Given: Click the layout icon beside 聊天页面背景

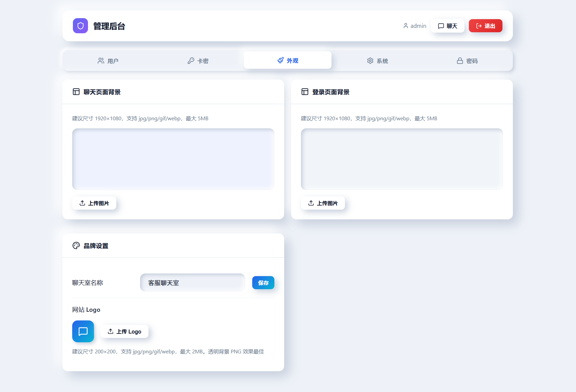Looking at the screenshot, I should point(76,92).
